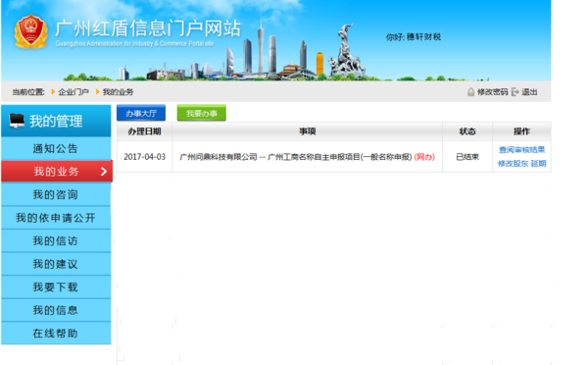
Task: Click 企业门户 in the breadcrumb
Action: coord(73,92)
